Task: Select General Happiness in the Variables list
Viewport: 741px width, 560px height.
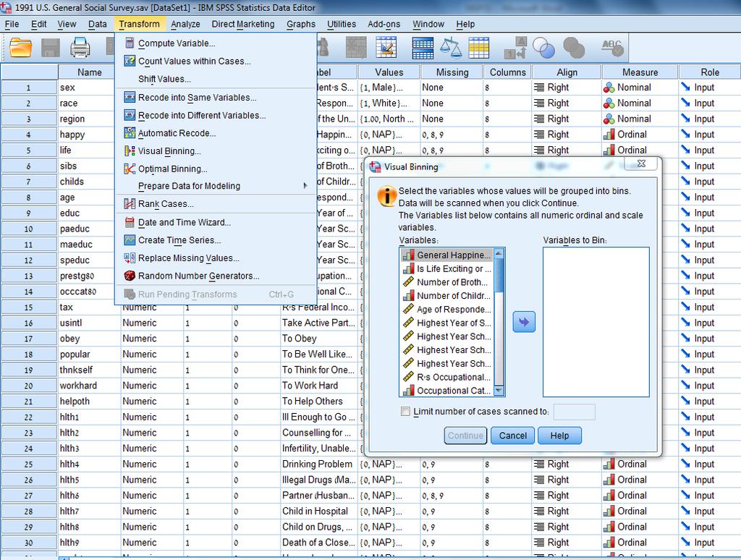Action: [x=446, y=255]
